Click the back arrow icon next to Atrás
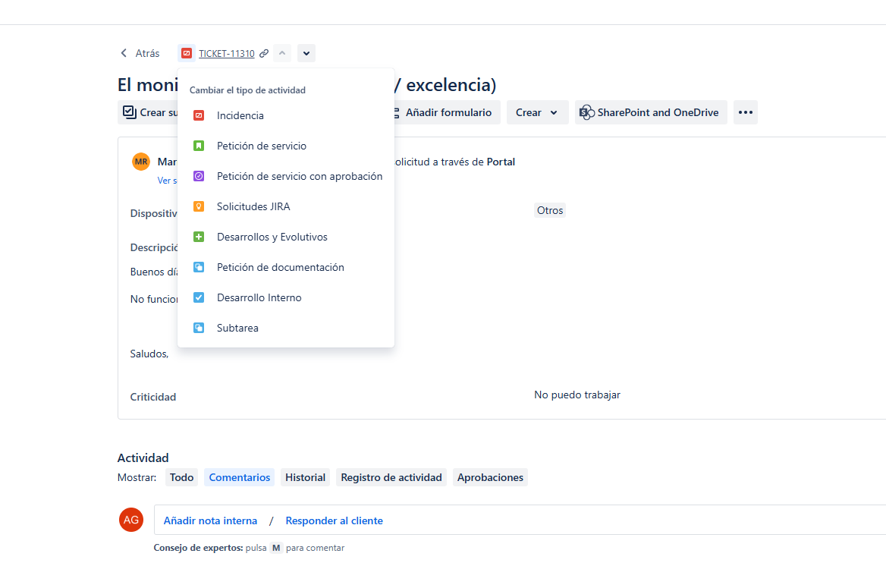The width and height of the screenshot is (886, 588). tap(124, 53)
